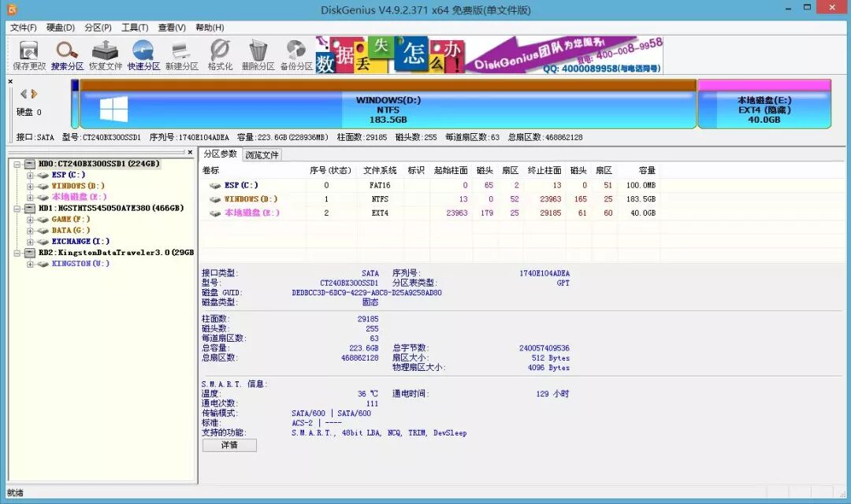Open the 分区(P) menu

[x=98, y=28]
